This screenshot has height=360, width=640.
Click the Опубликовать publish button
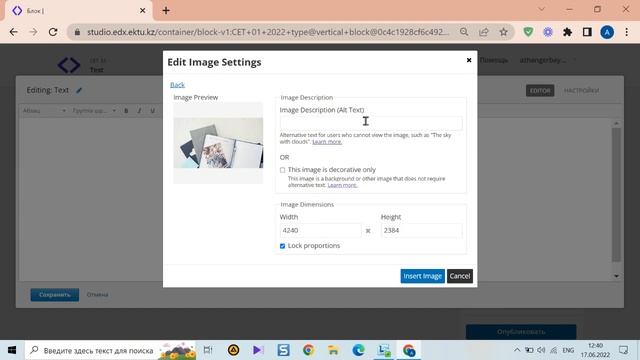point(521,331)
